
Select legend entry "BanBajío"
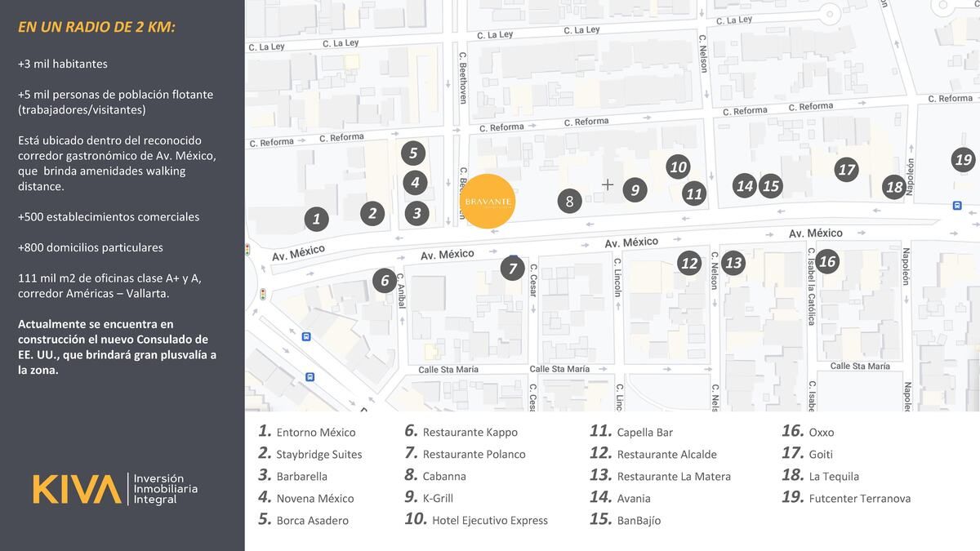click(626, 520)
